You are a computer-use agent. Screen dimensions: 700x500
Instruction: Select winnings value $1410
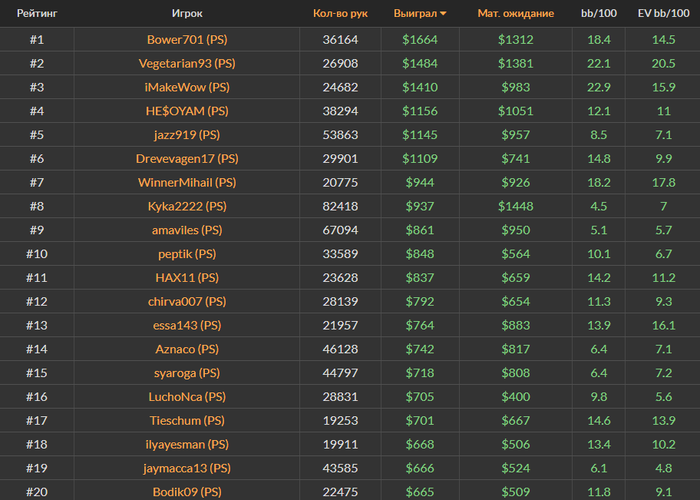pyautogui.click(x=420, y=87)
